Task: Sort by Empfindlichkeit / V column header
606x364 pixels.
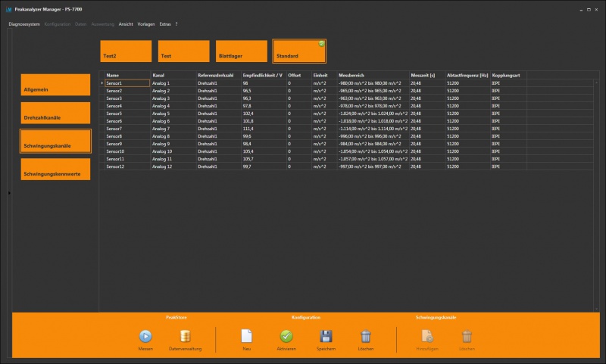Action: click(x=262, y=75)
